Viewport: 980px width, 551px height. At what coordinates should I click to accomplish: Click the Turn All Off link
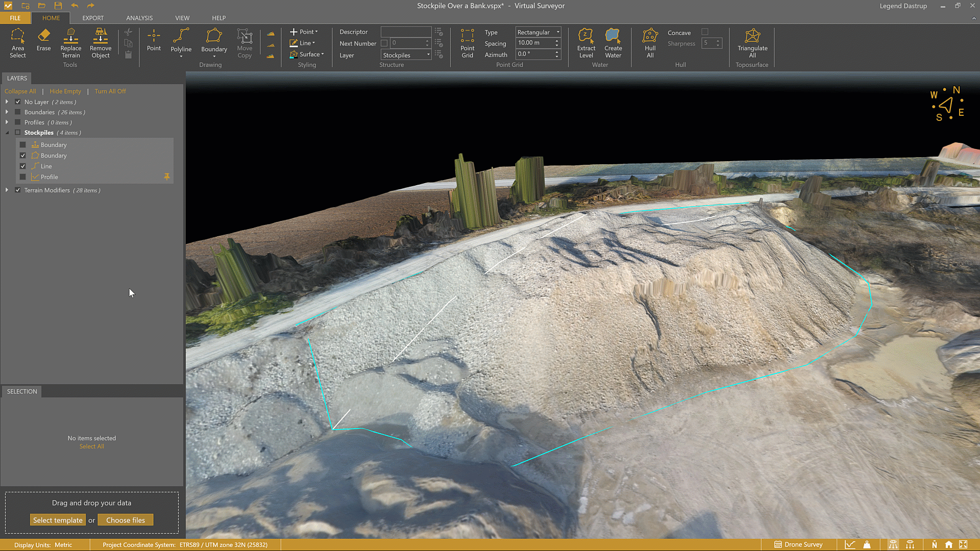pyautogui.click(x=110, y=91)
